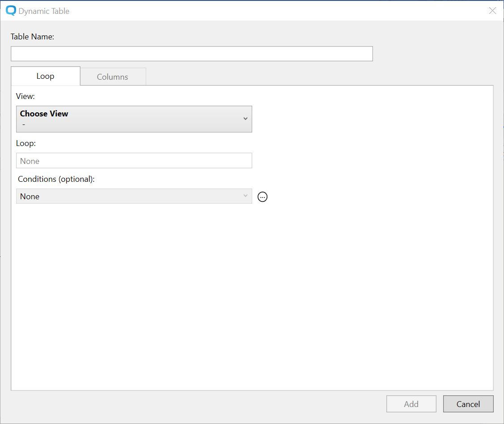Image resolution: width=504 pixels, height=424 pixels.
Task: Click the "Dynamic Table" window title text
Action: click(44, 11)
